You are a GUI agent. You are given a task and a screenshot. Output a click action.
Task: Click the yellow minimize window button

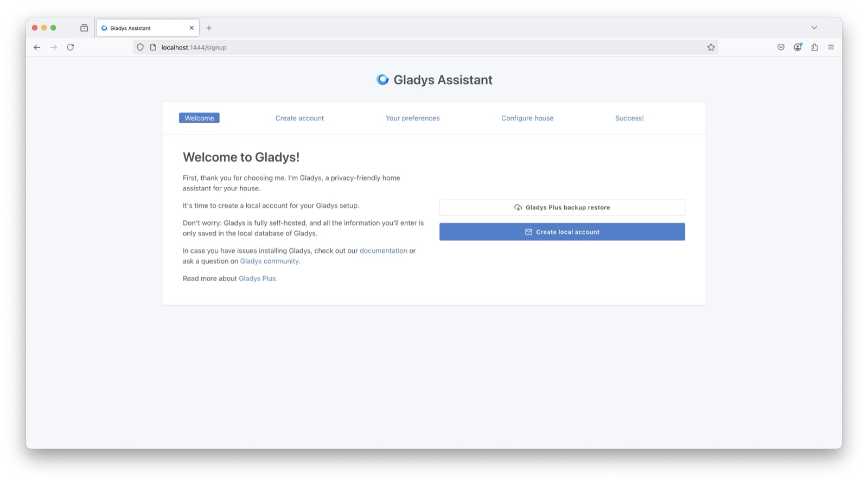click(44, 28)
